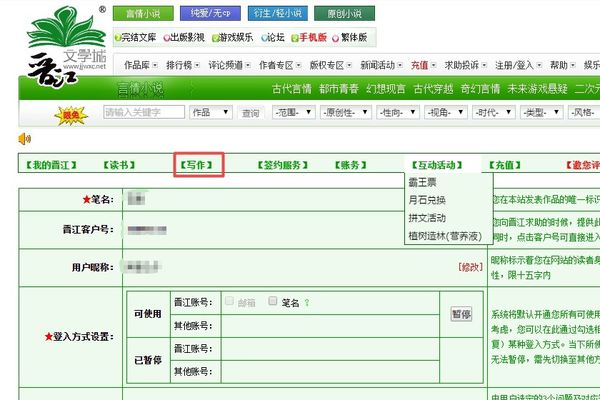Open the 【充值】 tab

click(505, 165)
